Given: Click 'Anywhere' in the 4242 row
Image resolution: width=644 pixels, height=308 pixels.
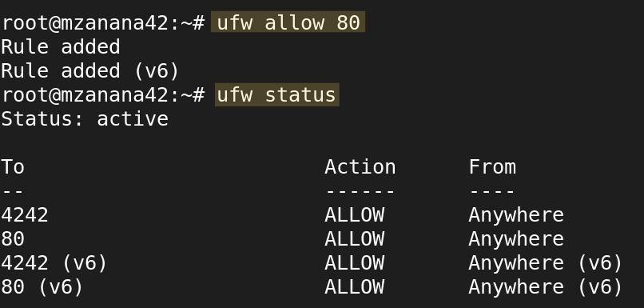Looking at the screenshot, I should [x=516, y=215].
